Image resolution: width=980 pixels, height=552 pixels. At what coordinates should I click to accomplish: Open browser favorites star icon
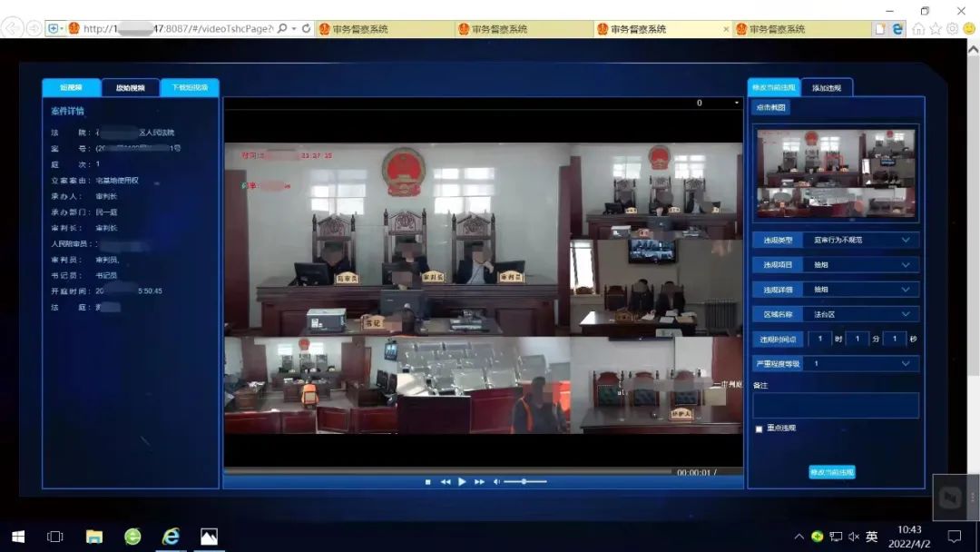tap(935, 29)
